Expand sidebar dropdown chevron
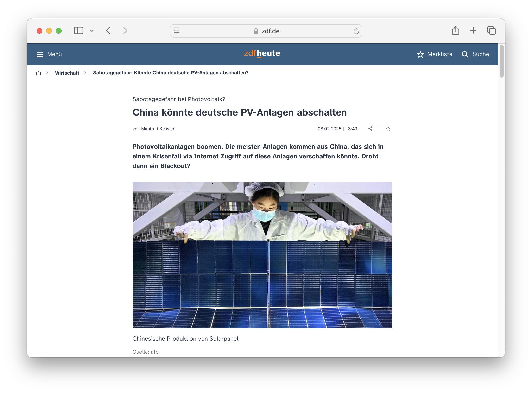 (92, 31)
